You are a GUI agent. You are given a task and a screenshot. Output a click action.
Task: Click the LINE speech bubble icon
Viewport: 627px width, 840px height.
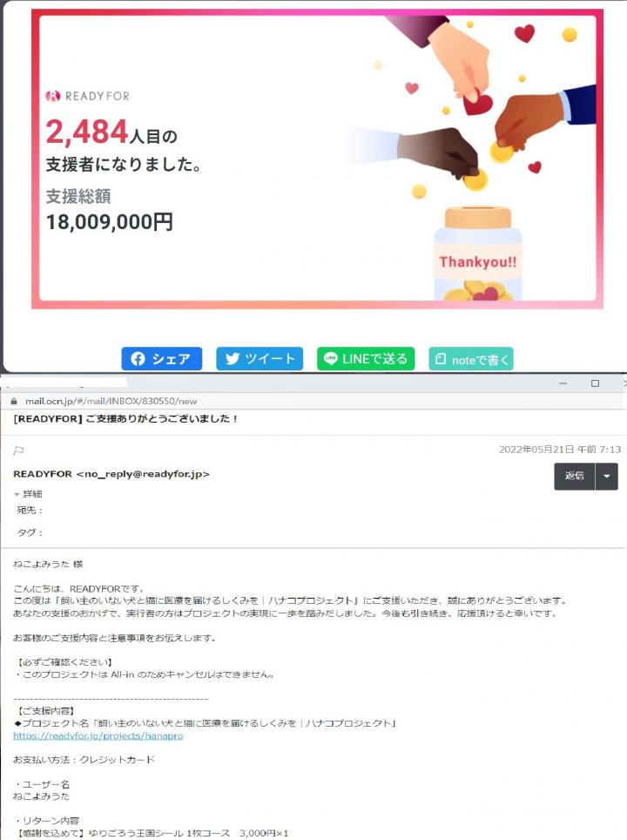[x=330, y=358]
